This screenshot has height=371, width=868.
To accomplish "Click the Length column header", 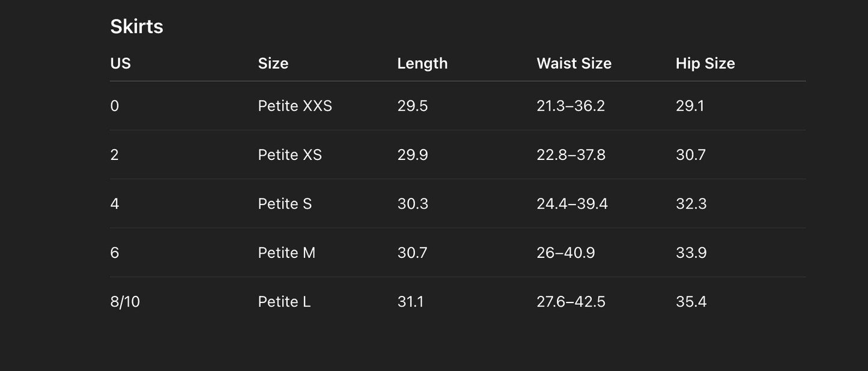I will tap(422, 63).
